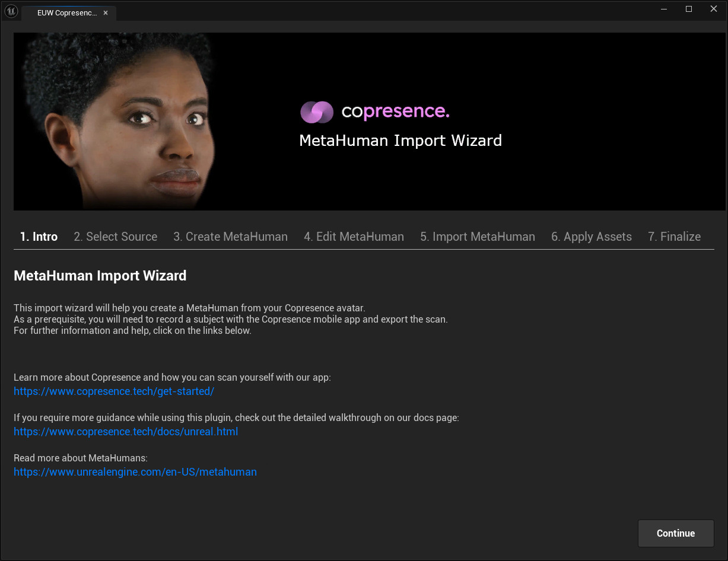Minimize the wizard window

(x=663, y=9)
